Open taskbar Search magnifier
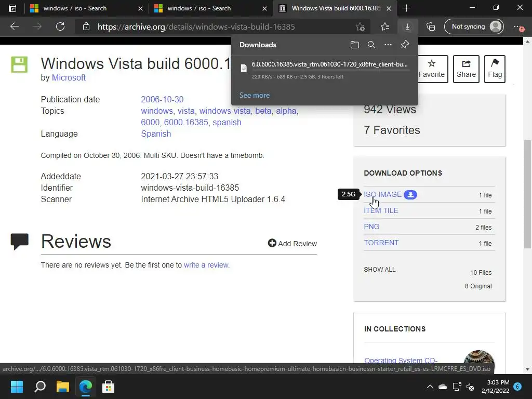This screenshot has width=532, height=399. click(x=39, y=387)
